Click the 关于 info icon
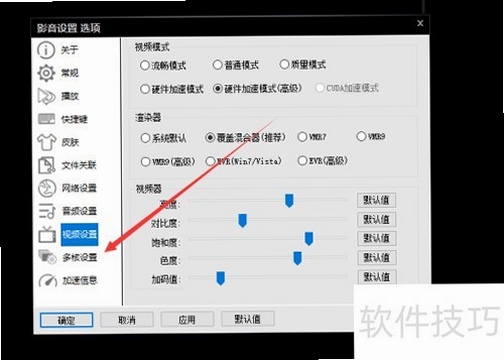The width and height of the screenshot is (504, 360). tap(46, 50)
